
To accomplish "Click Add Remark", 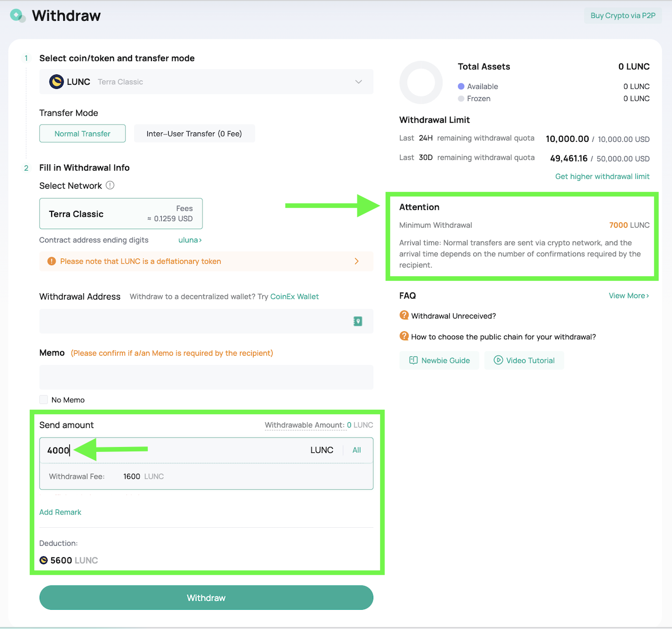I will [60, 512].
